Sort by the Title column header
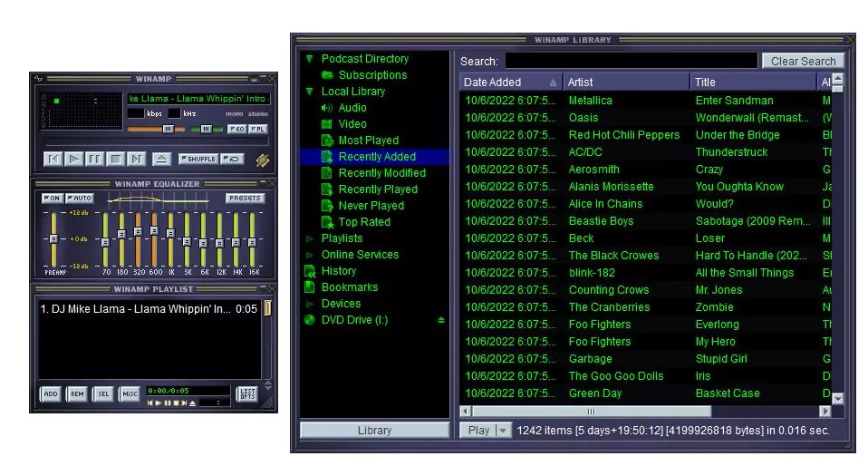Viewport: 868px width, 466px height. (x=752, y=82)
